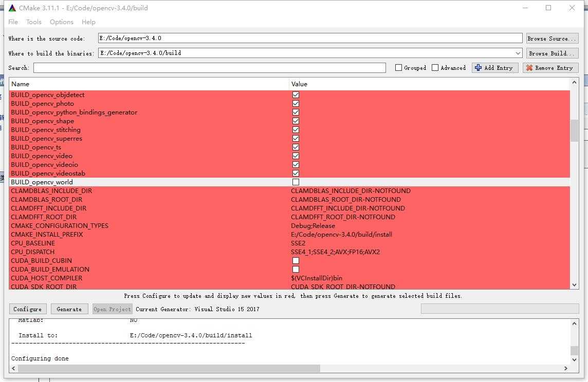
Task: Click the cache table scroll-down arrow
Action: [x=574, y=285]
